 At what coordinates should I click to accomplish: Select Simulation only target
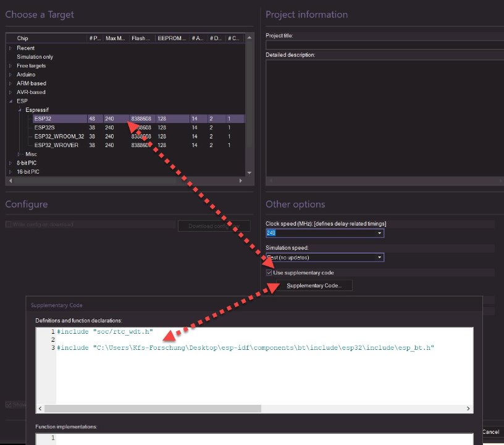point(35,57)
